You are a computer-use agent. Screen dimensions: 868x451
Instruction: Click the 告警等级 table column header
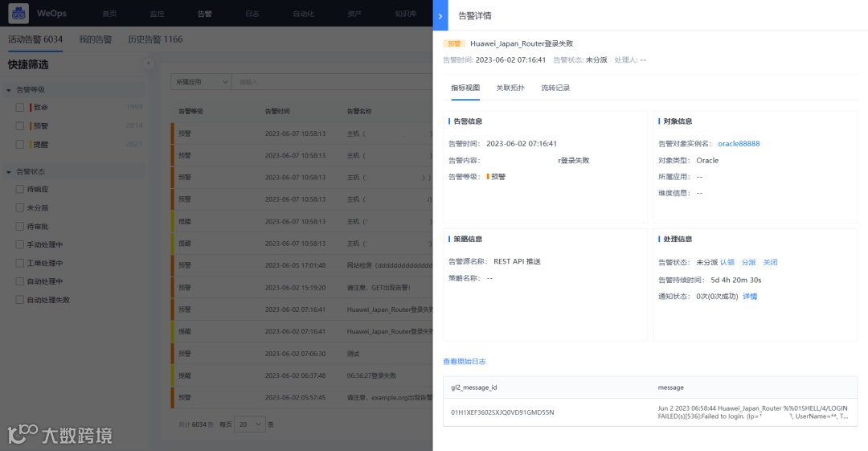click(x=190, y=112)
